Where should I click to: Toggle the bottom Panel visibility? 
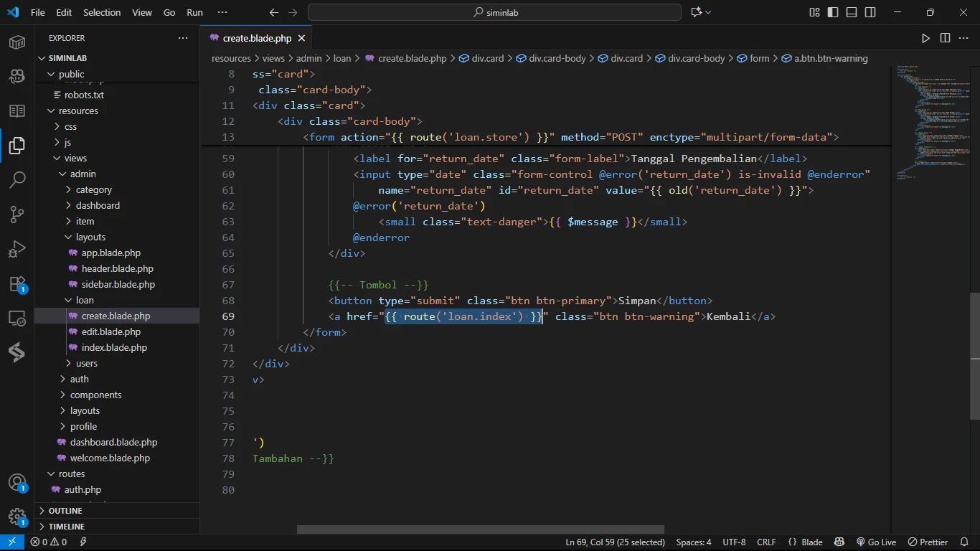[852, 12]
